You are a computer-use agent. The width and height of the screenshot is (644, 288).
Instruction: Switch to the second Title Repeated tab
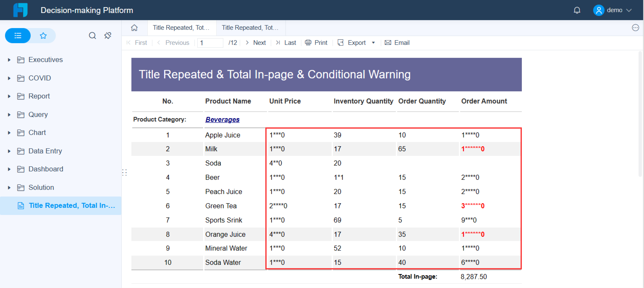pyautogui.click(x=250, y=28)
